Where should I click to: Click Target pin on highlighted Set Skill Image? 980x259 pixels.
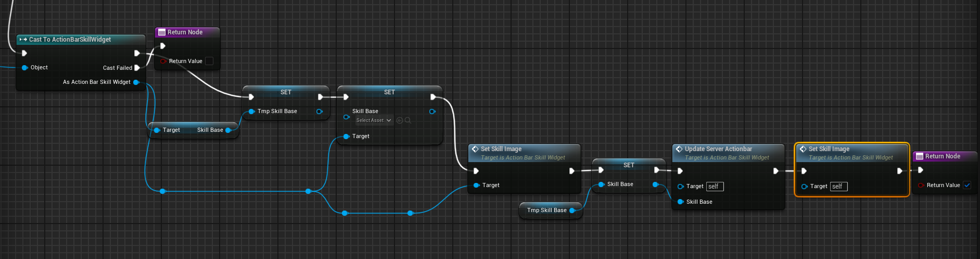(804, 187)
